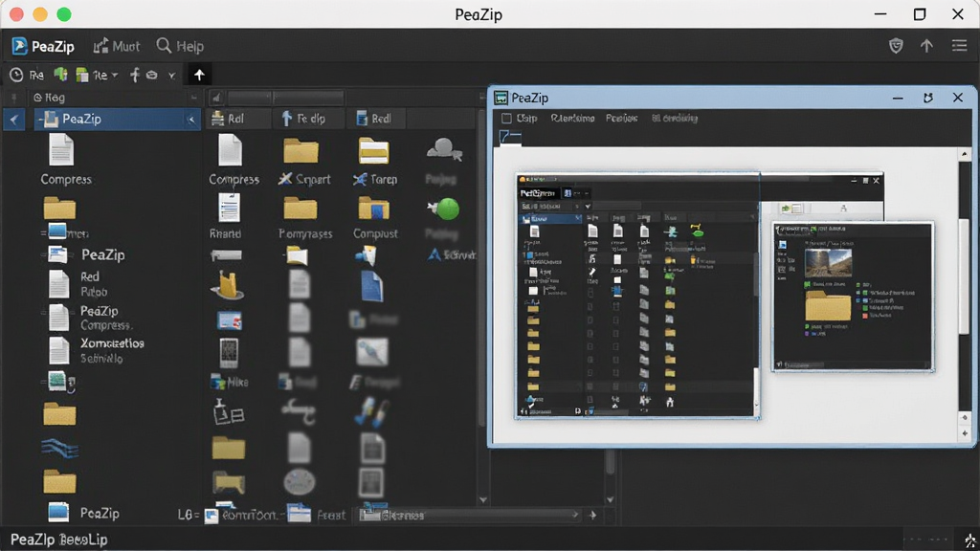Select the Blemes path field
This screenshot has height=551, width=980.
pos(469,516)
